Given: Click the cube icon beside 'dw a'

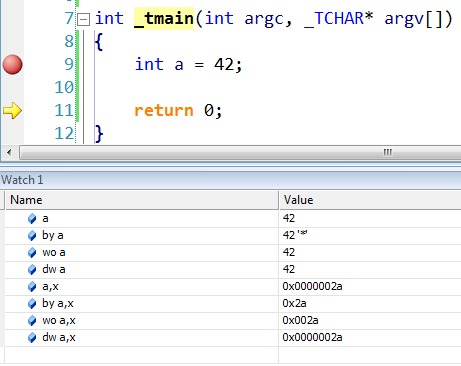Looking at the screenshot, I should pyautogui.click(x=32, y=270).
